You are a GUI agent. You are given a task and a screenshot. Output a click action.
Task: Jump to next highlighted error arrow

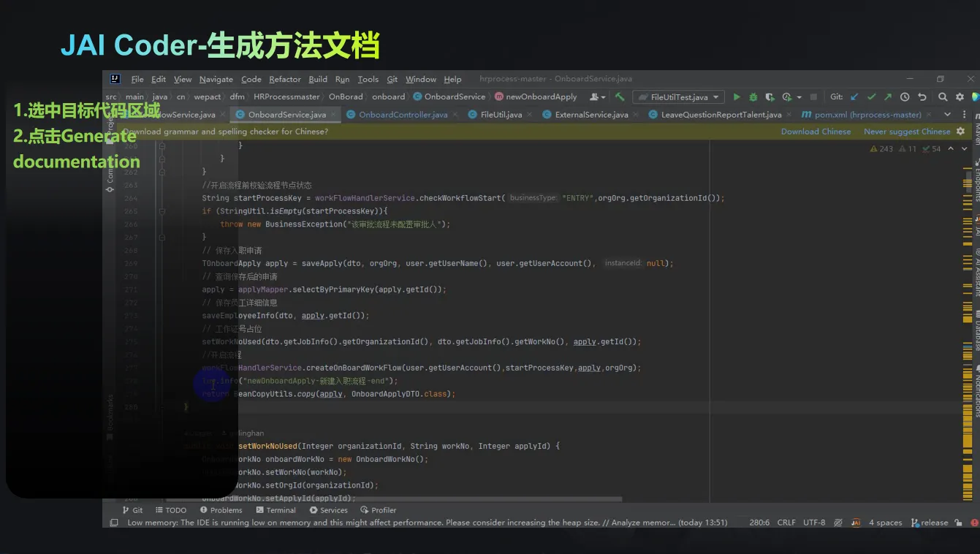point(965,149)
